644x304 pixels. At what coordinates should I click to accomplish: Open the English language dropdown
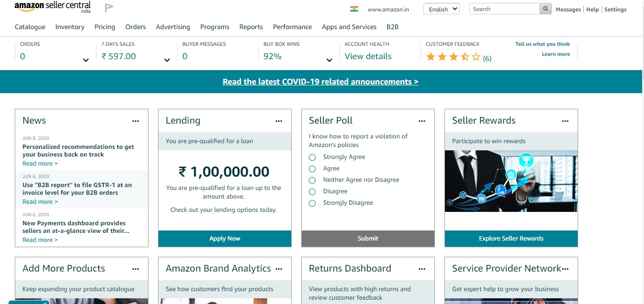click(441, 9)
